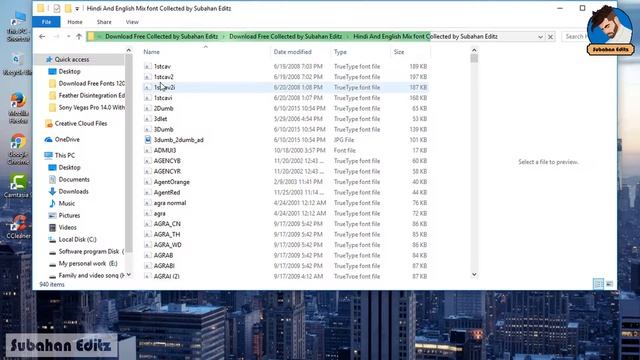Open Mozilla Firefox desktop icon
The width and height of the screenshot is (640, 360).
pyautogui.click(x=18, y=108)
